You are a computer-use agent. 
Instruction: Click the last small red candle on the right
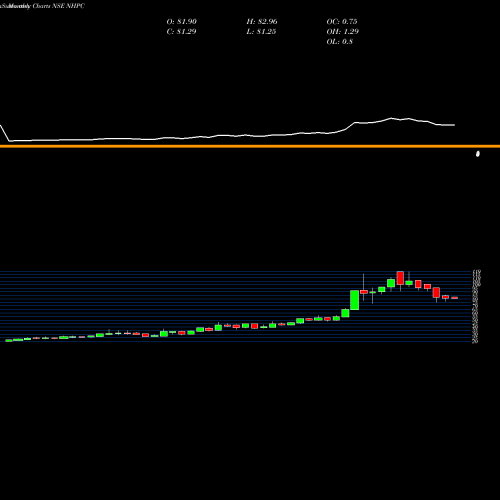(x=455, y=298)
